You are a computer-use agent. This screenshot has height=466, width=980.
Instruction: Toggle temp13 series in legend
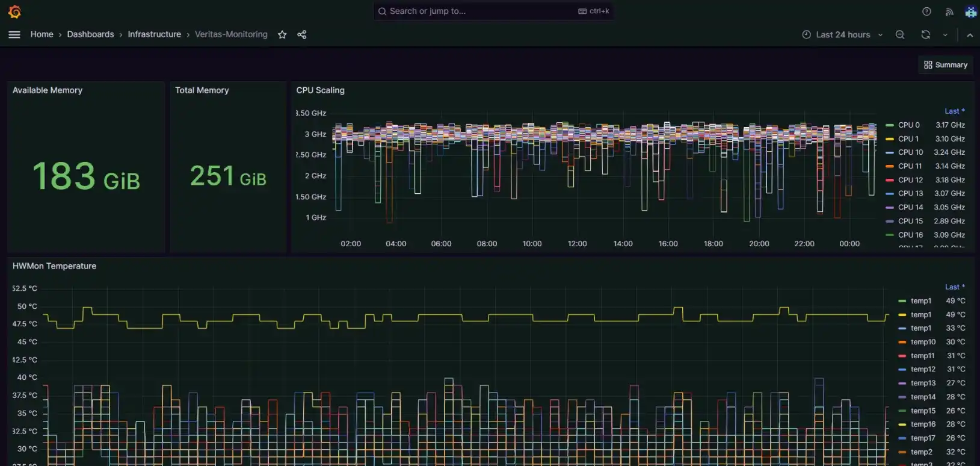[923, 383]
